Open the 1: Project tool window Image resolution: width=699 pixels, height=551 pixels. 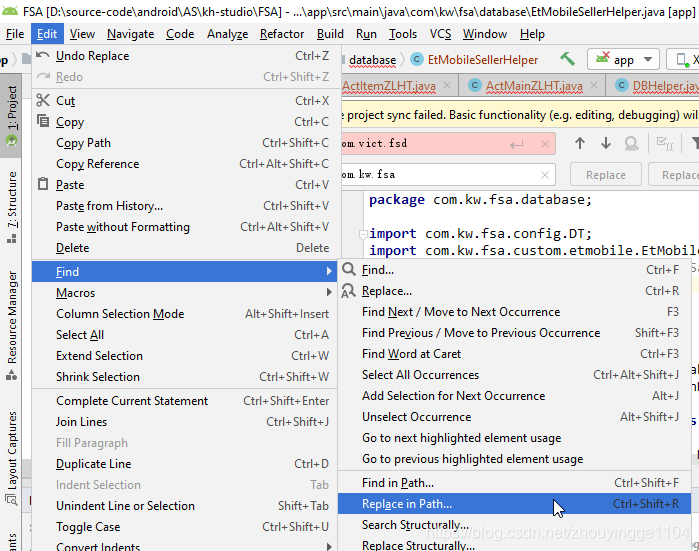[12, 115]
